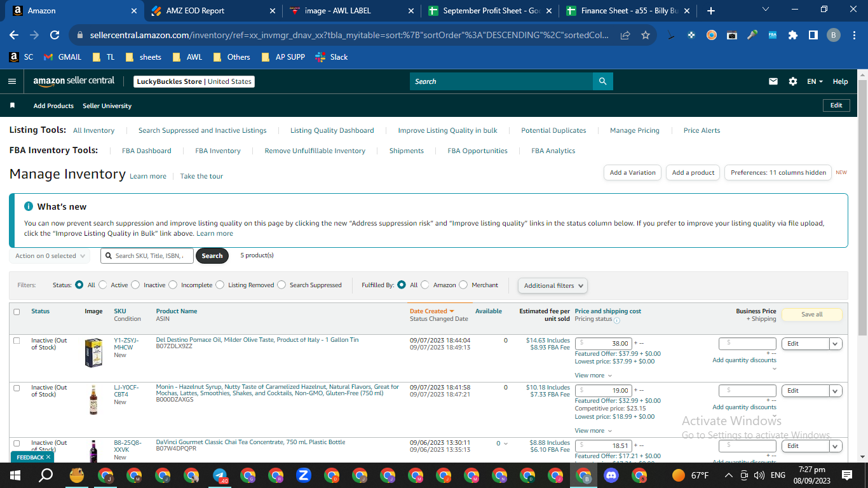Click the Monin Hazelnut Syrup product name

pos(278,390)
